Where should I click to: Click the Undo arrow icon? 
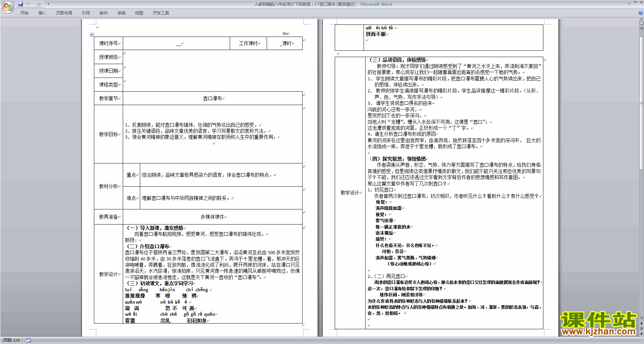coord(28,4)
